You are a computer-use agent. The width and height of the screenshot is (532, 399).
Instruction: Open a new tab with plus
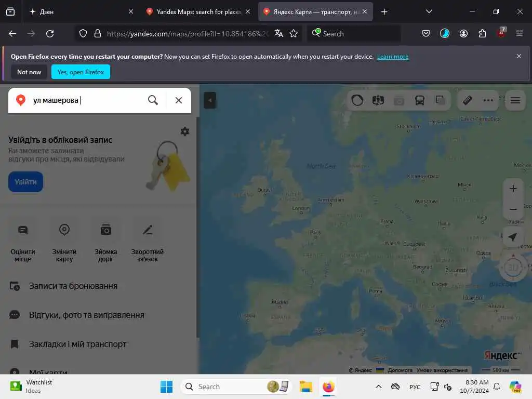tap(384, 12)
